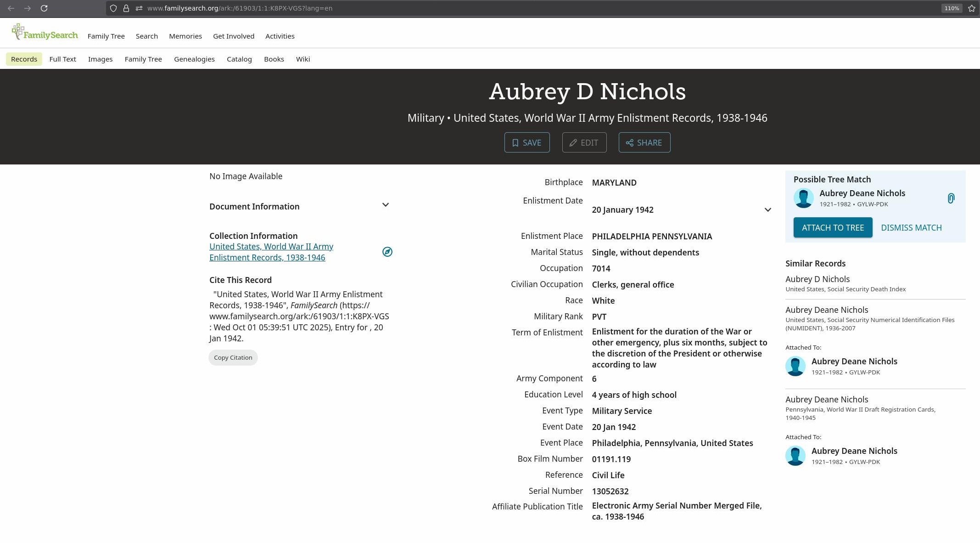Select the Records tab
The width and height of the screenshot is (980, 543).
pyautogui.click(x=24, y=59)
